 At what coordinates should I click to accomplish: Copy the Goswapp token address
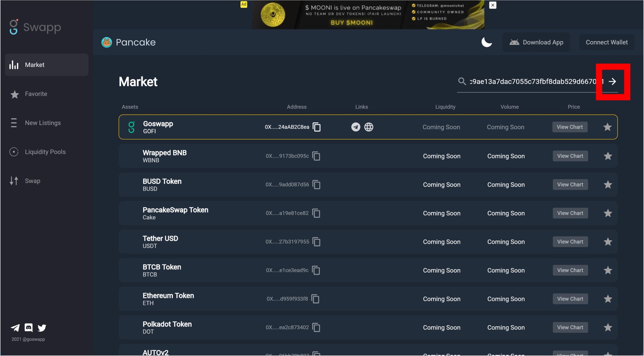point(316,127)
